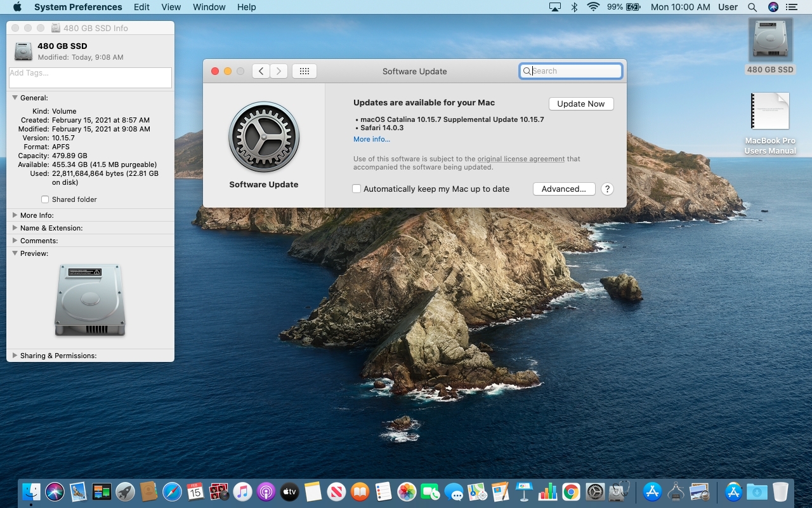Launch Maps from the Dock

pyautogui.click(x=477, y=491)
